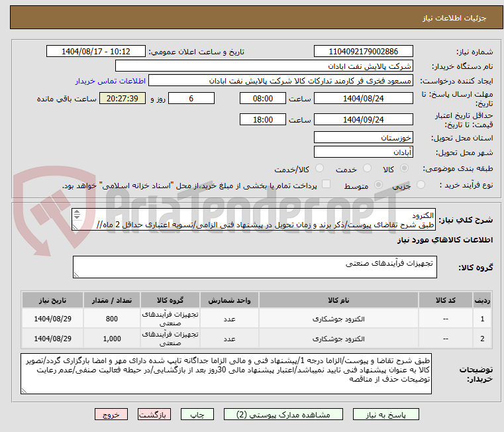This screenshot has height=432, width=504.
Task: Click the توضیحات خریدار notes textarea
Action: [226, 374]
